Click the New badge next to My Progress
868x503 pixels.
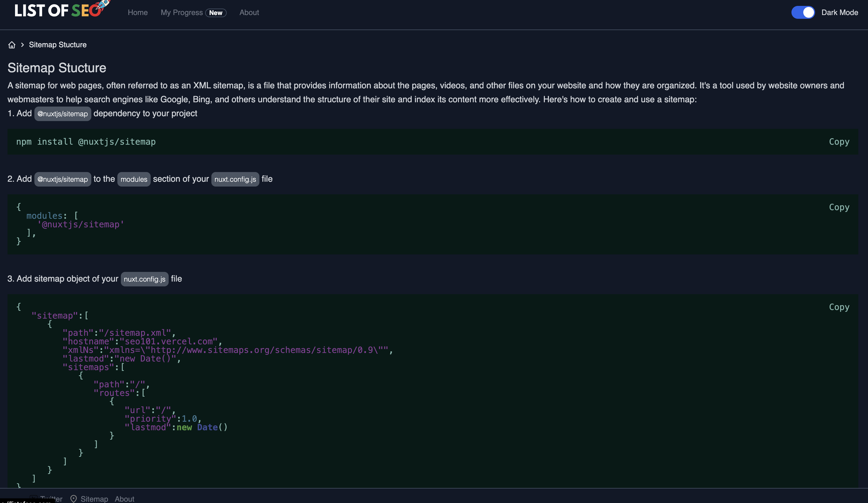(216, 13)
